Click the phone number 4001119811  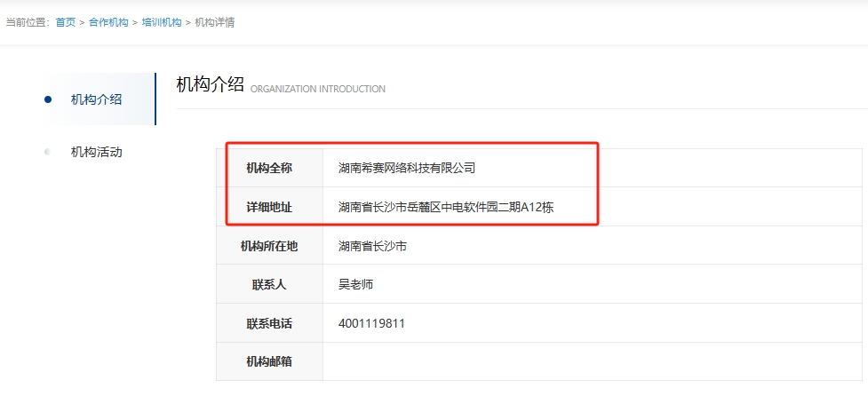coord(371,323)
